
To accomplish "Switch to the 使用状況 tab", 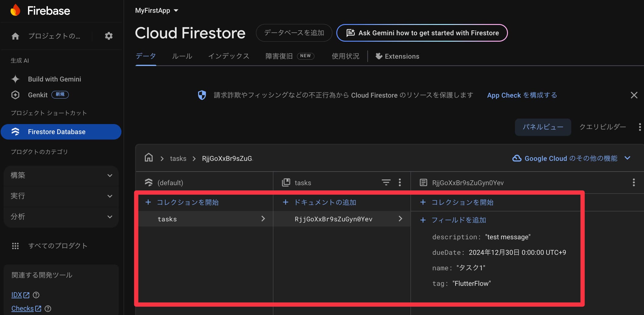I will point(345,56).
